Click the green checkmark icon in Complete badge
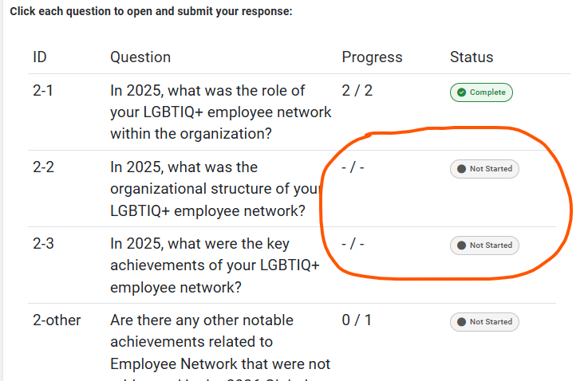 [x=460, y=92]
